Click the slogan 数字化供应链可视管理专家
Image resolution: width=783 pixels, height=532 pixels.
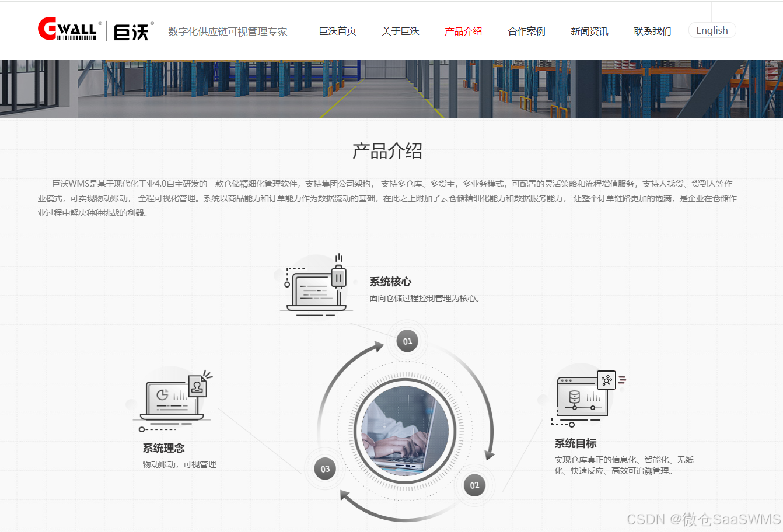click(228, 32)
